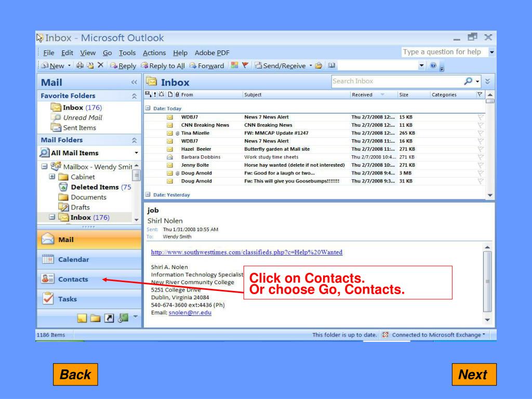Click the Move to Folder icon
This screenshot has height=399, width=532.
90,65
